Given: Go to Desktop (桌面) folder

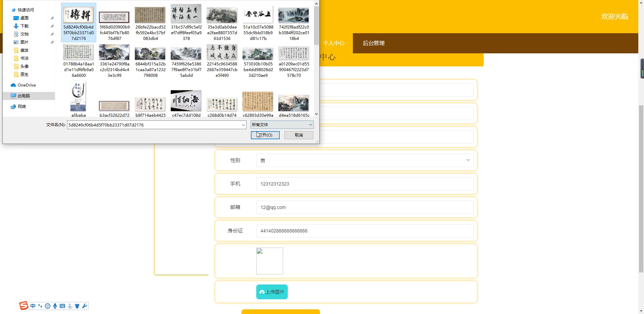Looking at the screenshot, I should click(x=21, y=18).
